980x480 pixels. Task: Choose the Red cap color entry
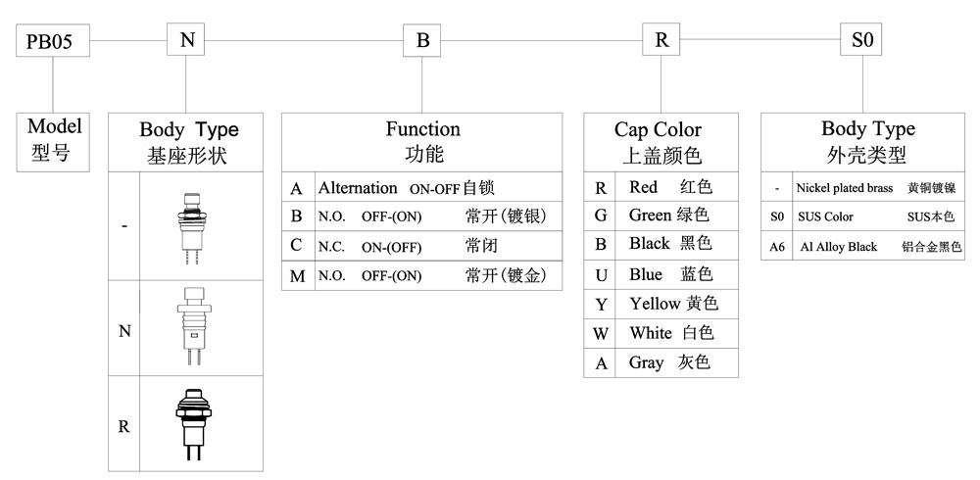click(661, 187)
